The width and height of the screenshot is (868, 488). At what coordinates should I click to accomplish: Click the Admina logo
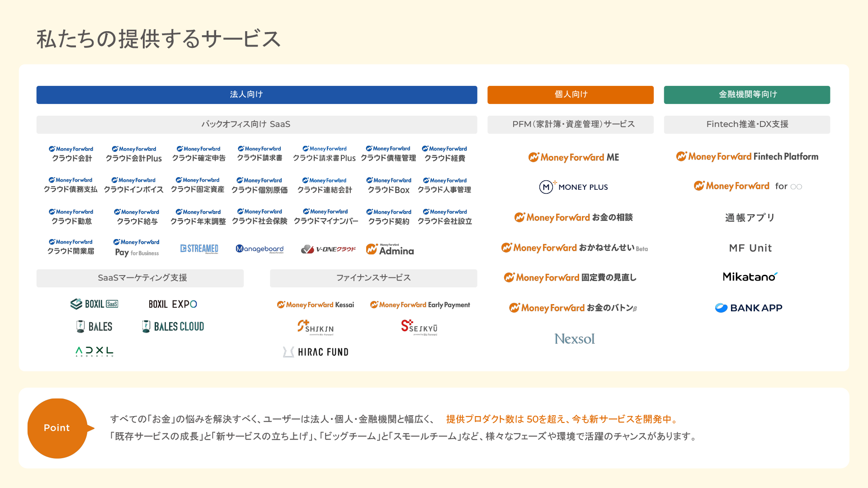(390, 249)
